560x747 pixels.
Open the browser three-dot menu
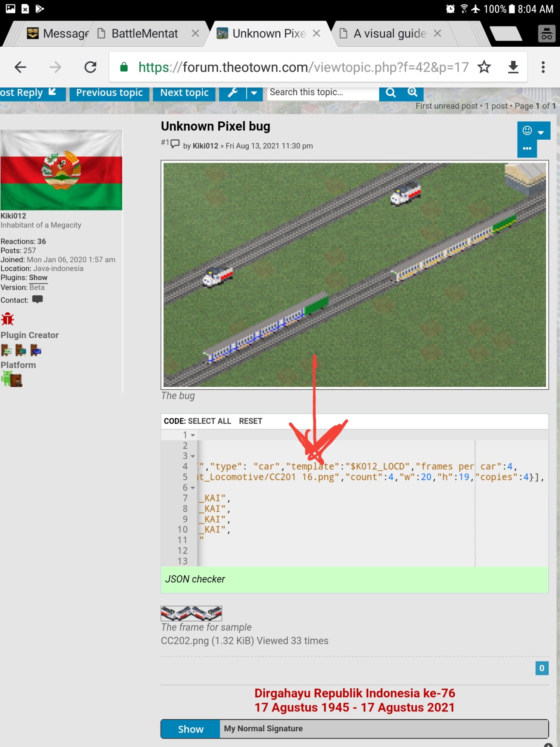coord(543,67)
